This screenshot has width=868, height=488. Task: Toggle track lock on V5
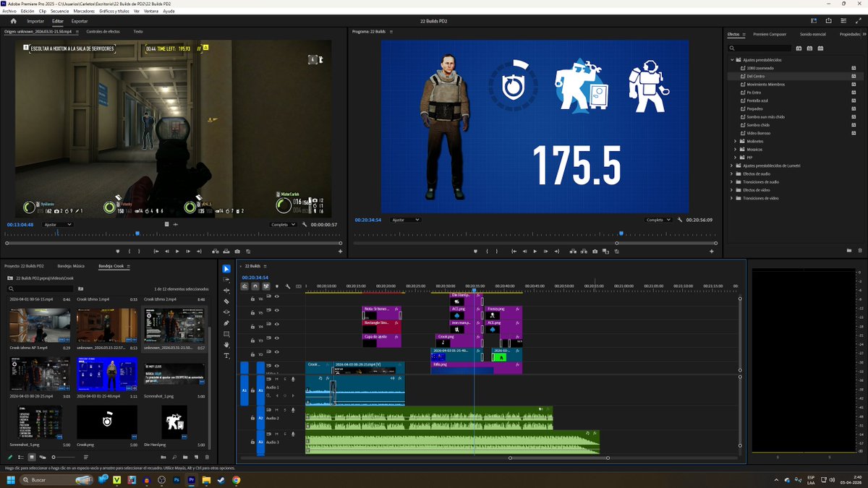tap(252, 312)
